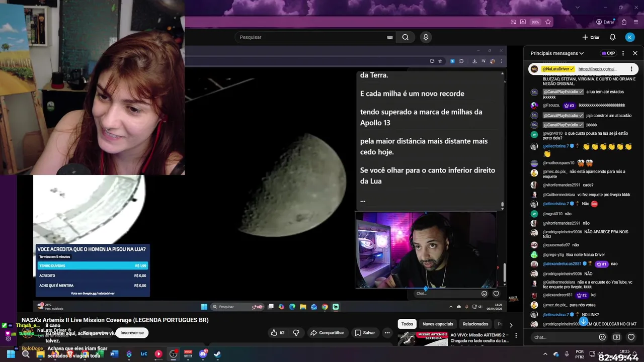Viewport: 644px width, 362px height.
Task: Open pinned message three-dot menu
Action: (631, 69)
